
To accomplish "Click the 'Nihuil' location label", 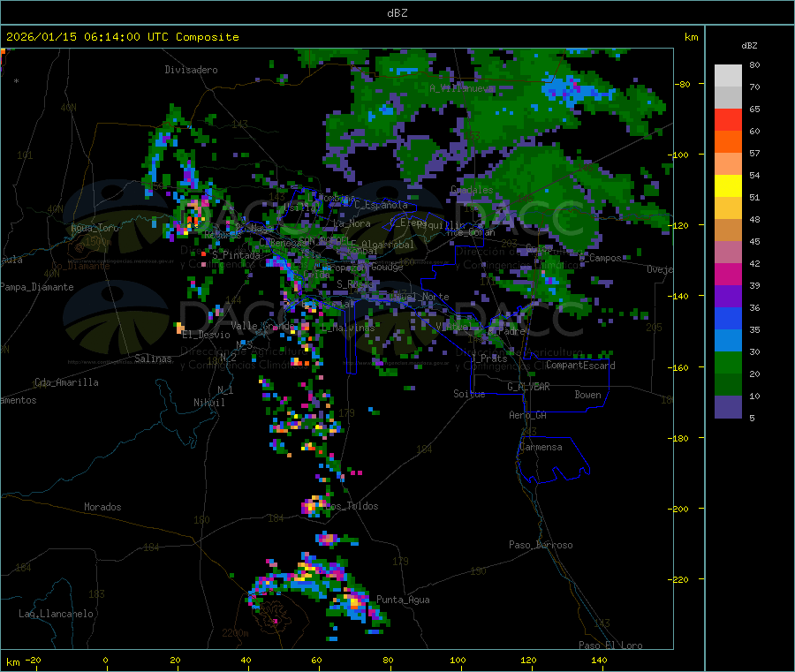I will pyautogui.click(x=208, y=403).
